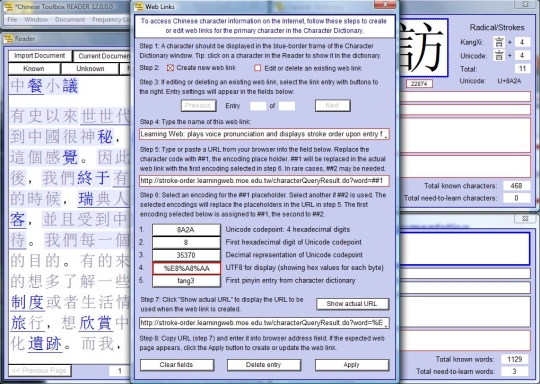The width and height of the screenshot is (540, 384).
Task: Click the Entry number field in Step 3
Action: (x=258, y=106)
